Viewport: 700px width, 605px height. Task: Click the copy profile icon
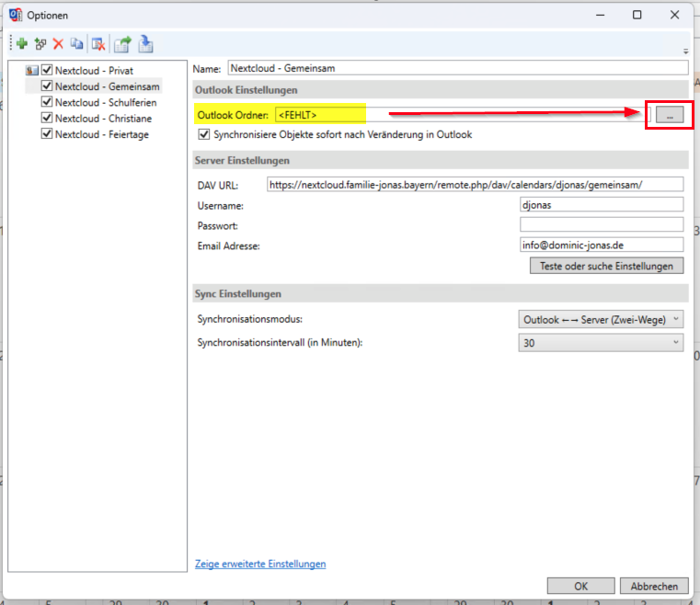point(77,44)
